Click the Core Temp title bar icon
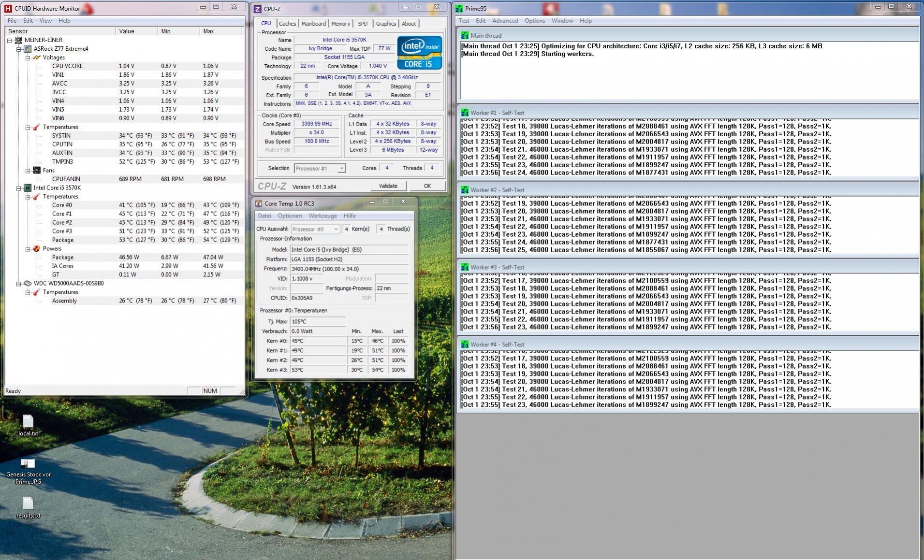The image size is (924, 560). click(259, 203)
